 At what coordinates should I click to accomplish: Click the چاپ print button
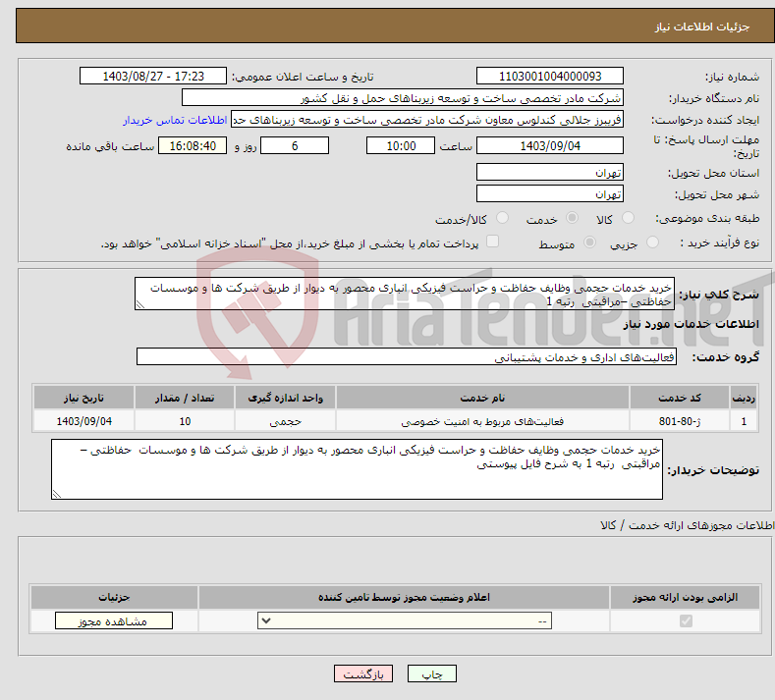tap(432, 673)
